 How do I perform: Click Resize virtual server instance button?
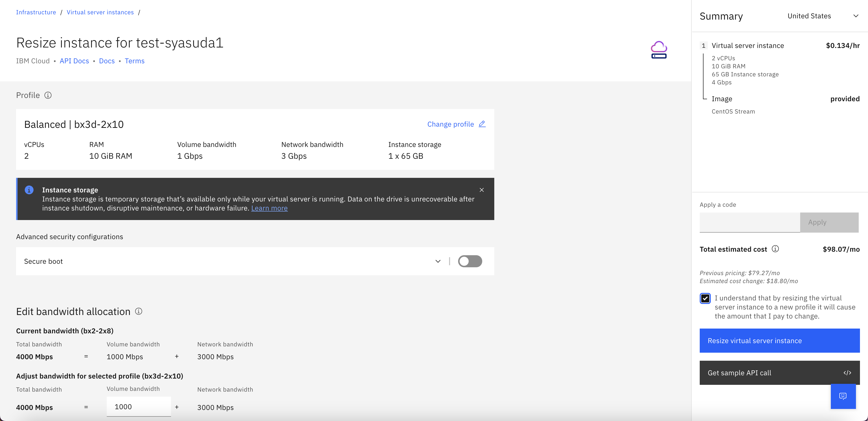pyautogui.click(x=779, y=340)
